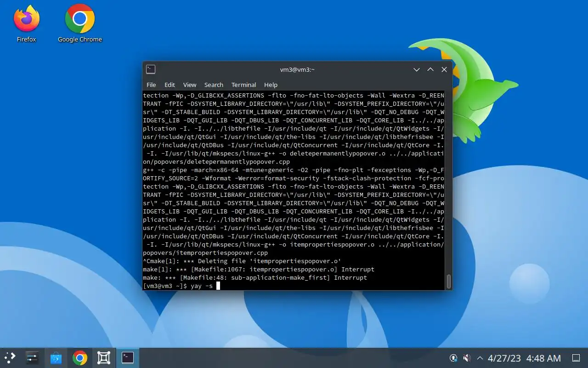Expand hidden system tray icons arrow
This screenshot has width=588, height=368.
coord(480,358)
